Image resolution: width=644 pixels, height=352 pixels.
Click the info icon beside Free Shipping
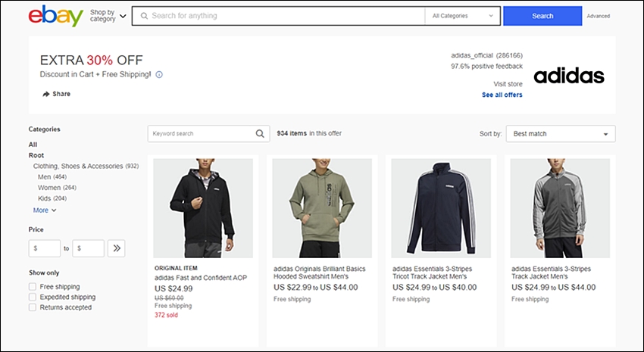(x=159, y=75)
